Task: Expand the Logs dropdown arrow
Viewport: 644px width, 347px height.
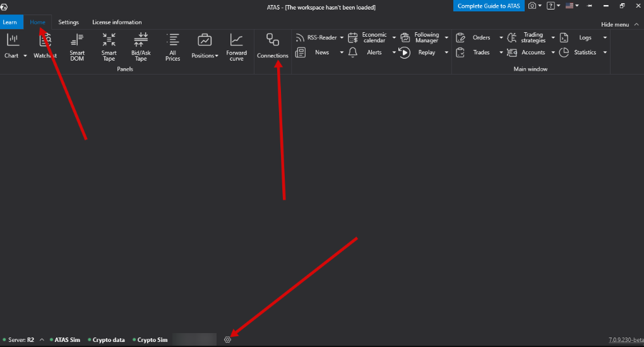Action: click(x=605, y=37)
